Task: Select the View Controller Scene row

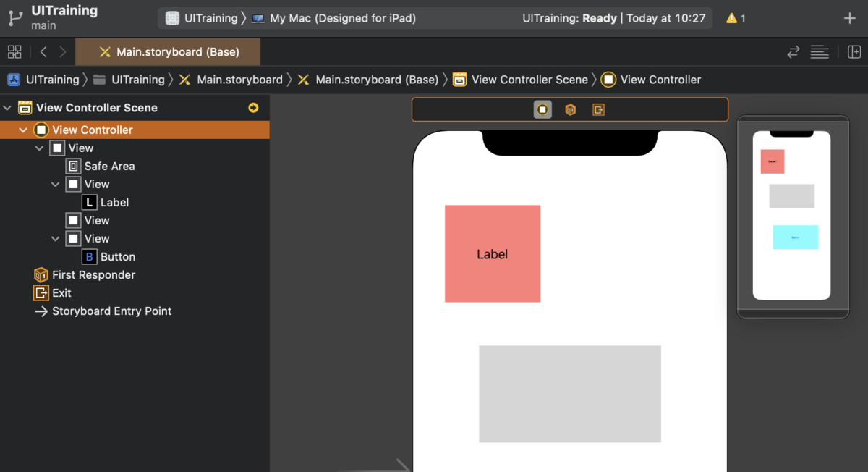Action: (135, 108)
